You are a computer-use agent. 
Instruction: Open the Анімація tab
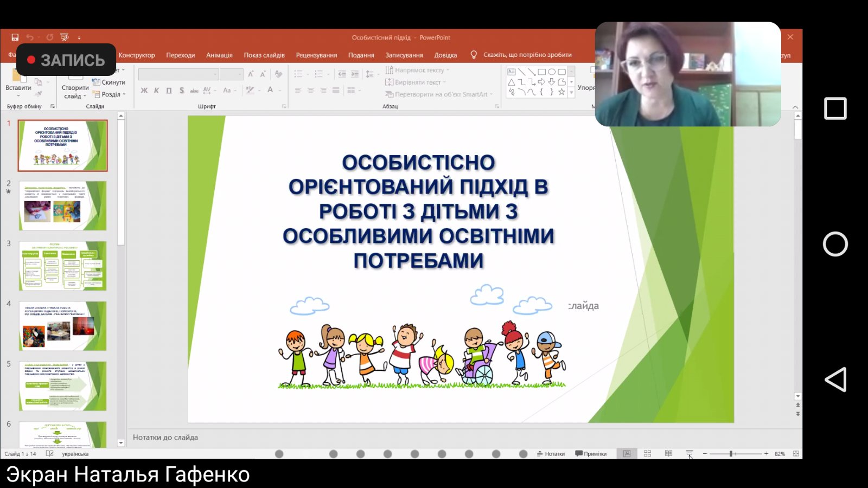pyautogui.click(x=219, y=55)
